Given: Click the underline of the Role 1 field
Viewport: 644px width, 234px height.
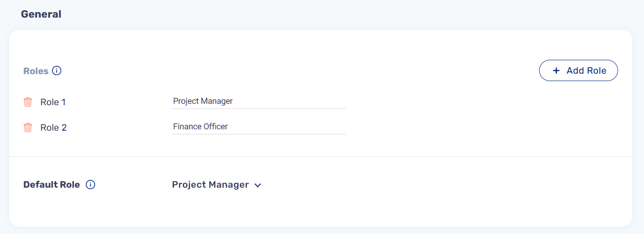Looking at the screenshot, I should 258,109.
